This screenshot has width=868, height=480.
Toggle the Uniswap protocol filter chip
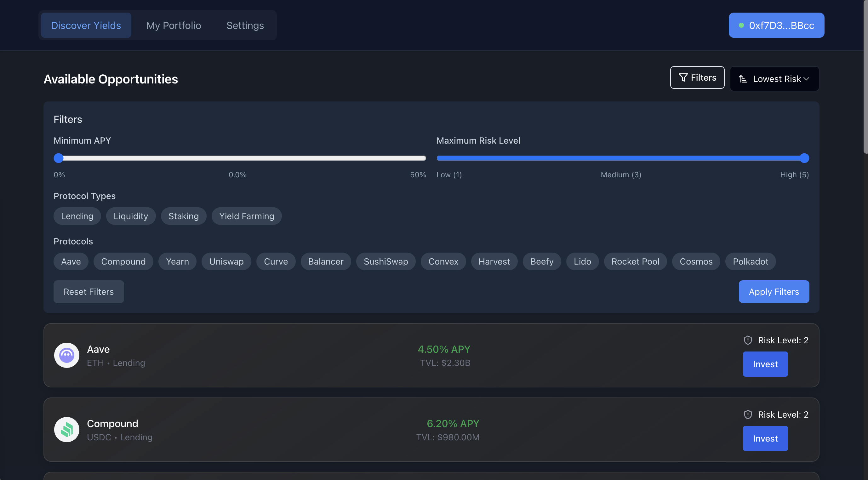(226, 261)
